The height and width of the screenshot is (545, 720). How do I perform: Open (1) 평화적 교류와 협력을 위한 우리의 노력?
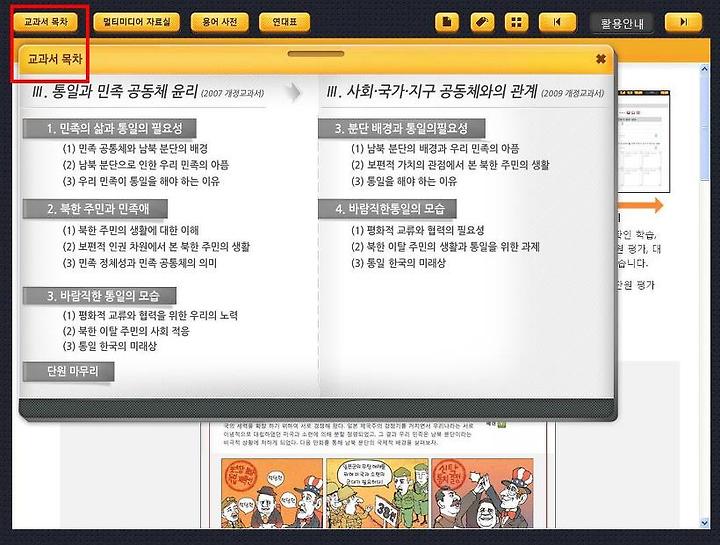click(x=150, y=315)
